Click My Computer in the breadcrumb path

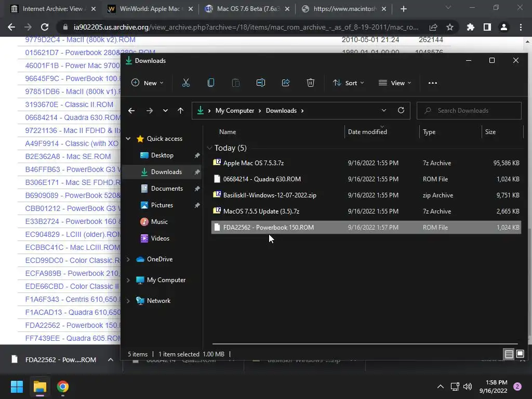pyautogui.click(x=234, y=111)
